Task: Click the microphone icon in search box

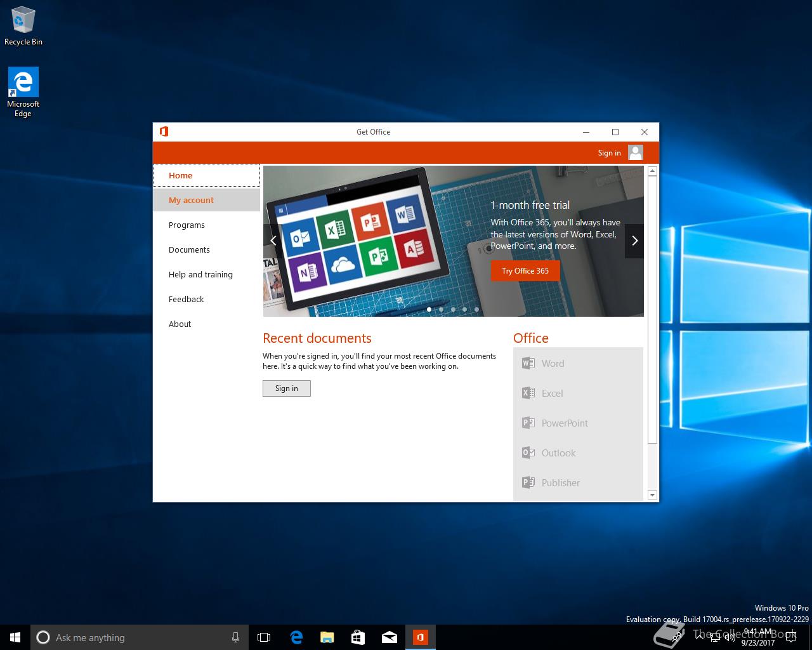Action: (x=235, y=637)
